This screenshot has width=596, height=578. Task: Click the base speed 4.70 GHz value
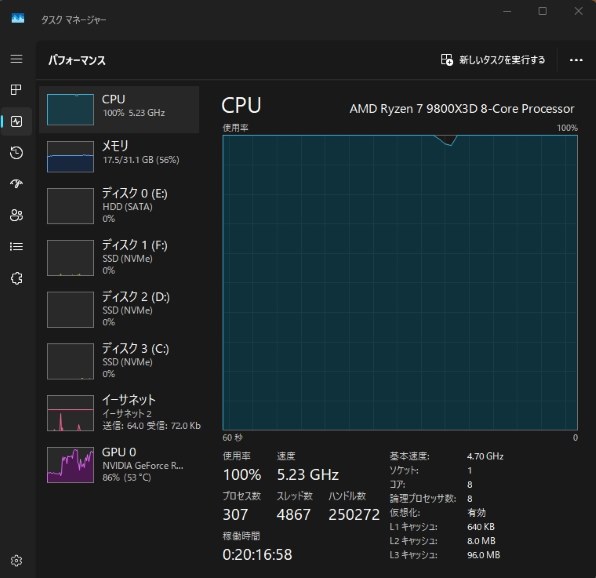click(x=485, y=456)
